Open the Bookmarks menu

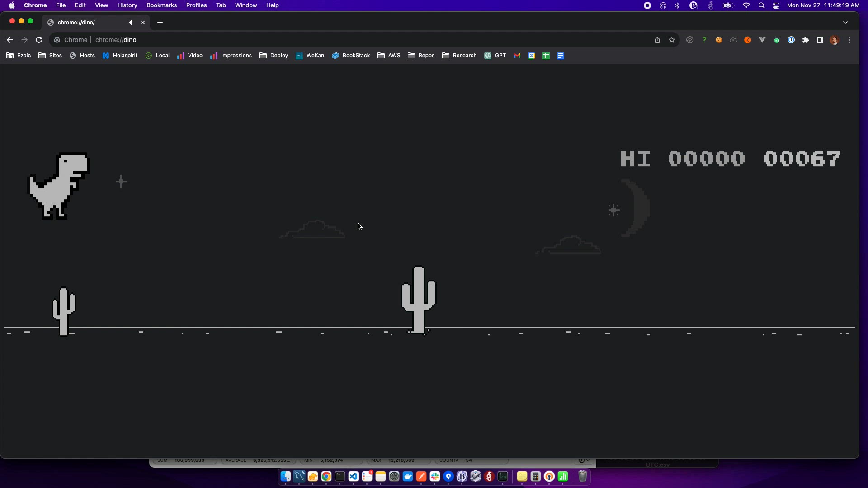pyautogui.click(x=161, y=5)
